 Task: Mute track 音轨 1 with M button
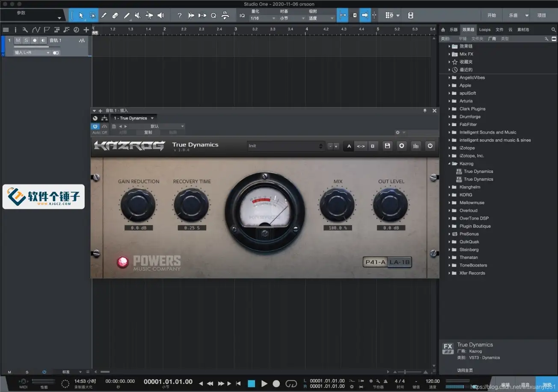pyautogui.click(x=18, y=40)
